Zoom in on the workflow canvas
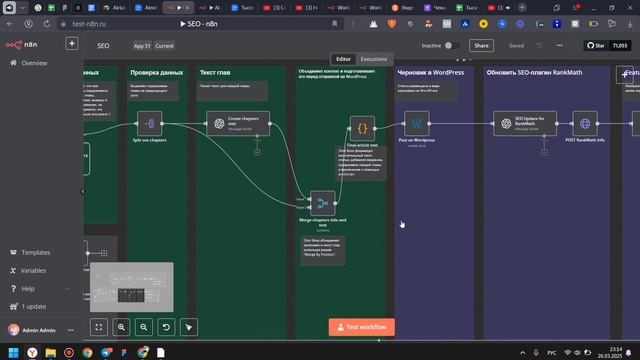 pos(121,327)
